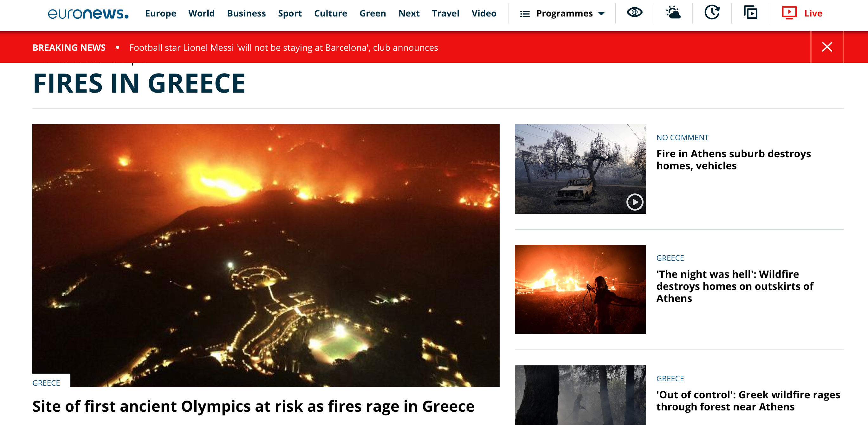Select the Travel menu item
The height and width of the screenshot is (425, 868).
445,13
